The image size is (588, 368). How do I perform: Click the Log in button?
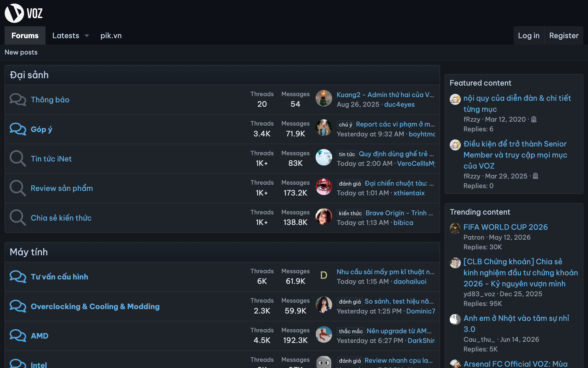(x=529, y=35)
